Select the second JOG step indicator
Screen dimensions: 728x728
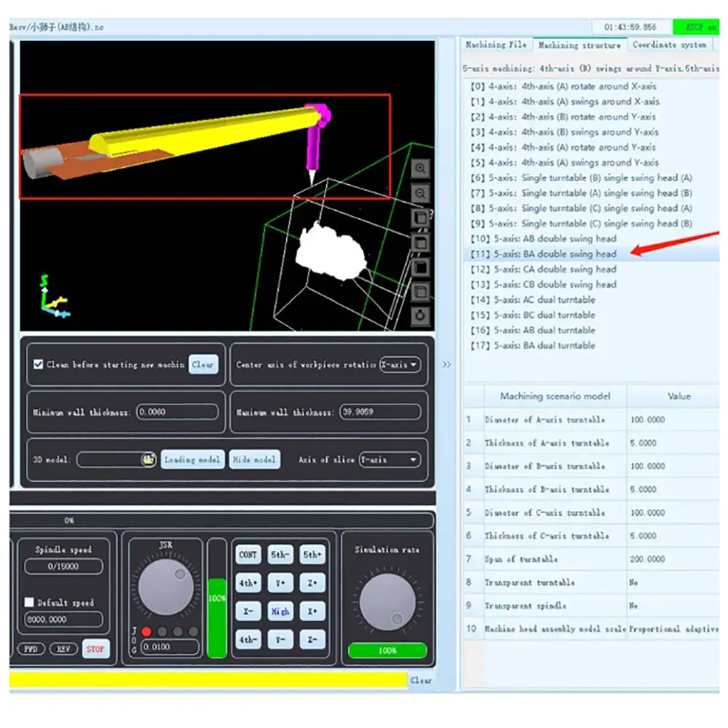[162, 631]
